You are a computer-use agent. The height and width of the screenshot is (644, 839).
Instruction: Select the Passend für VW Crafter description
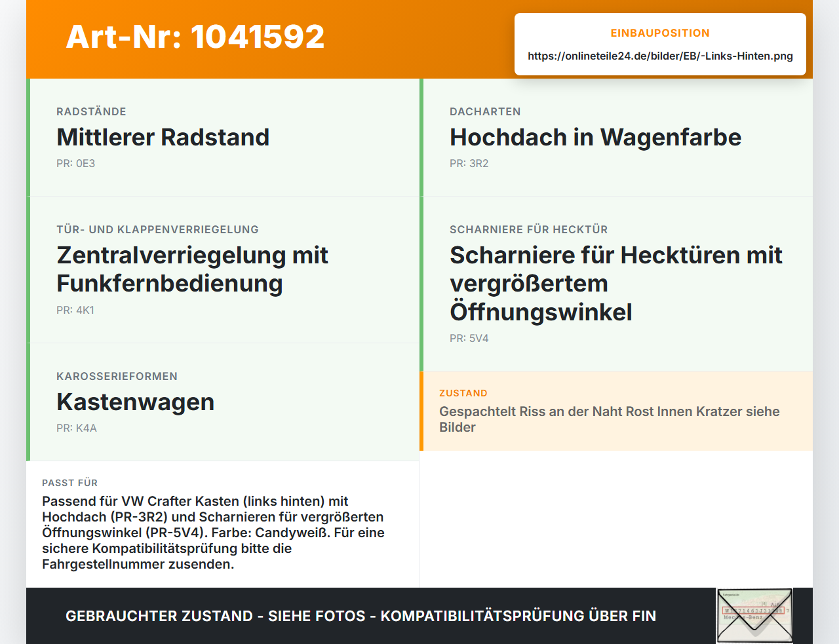[213, 533]
